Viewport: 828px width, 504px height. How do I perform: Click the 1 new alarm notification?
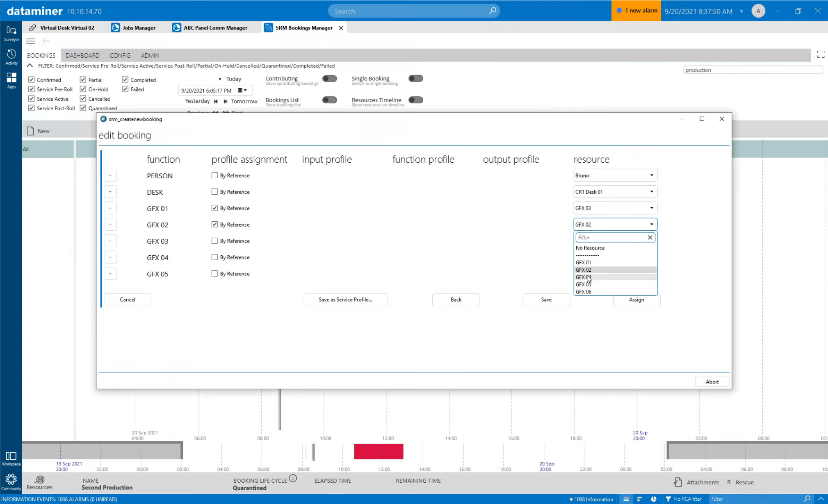pos(636,11)
